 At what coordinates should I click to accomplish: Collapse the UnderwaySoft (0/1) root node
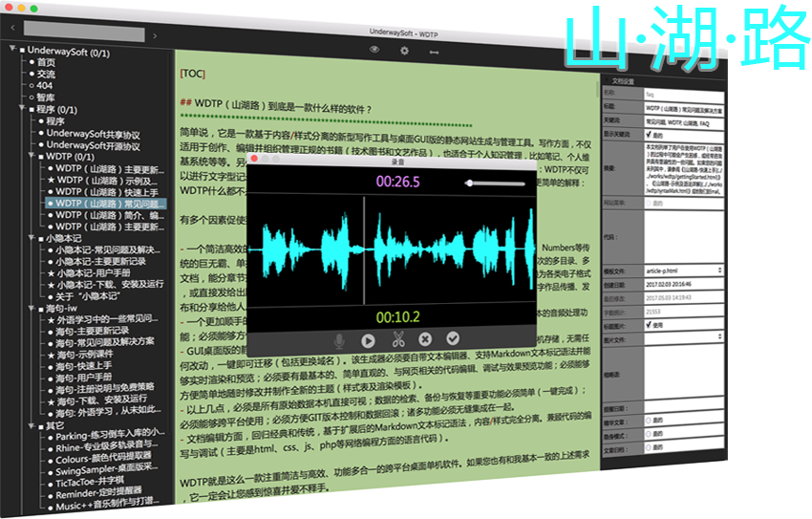tap(11, 49)
